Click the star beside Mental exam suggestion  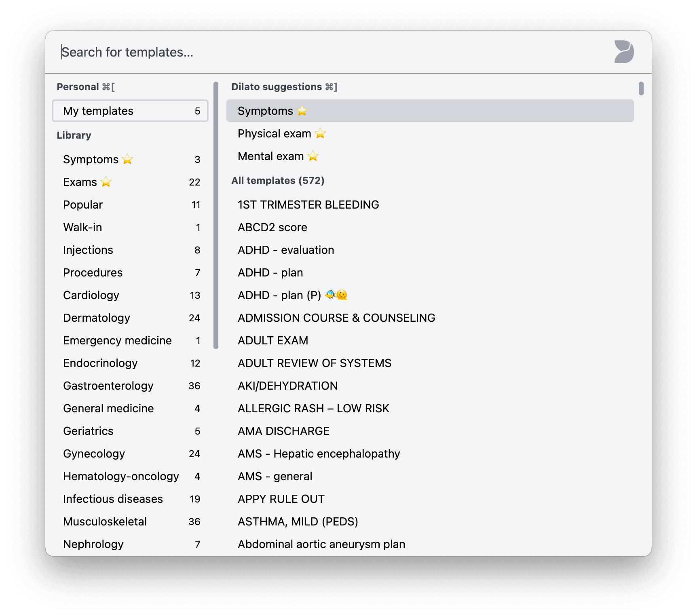(313, 156)
